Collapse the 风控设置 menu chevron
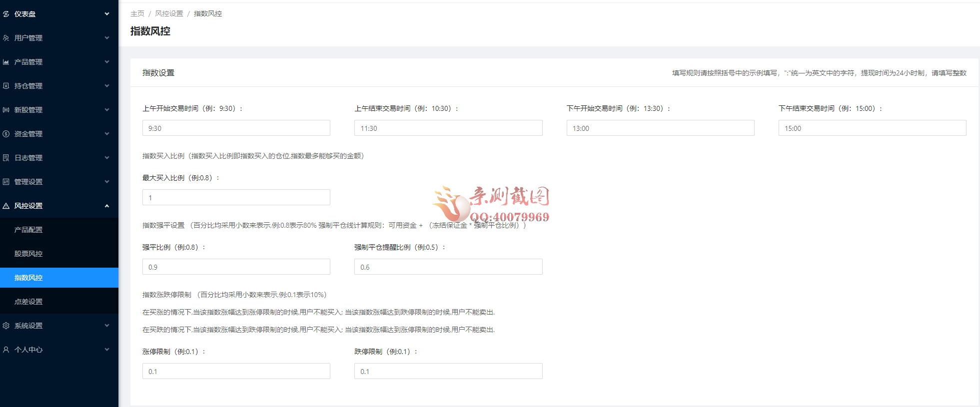Image resolution: width=980 pixels, height=407 pixels. [x=107, y=206]
